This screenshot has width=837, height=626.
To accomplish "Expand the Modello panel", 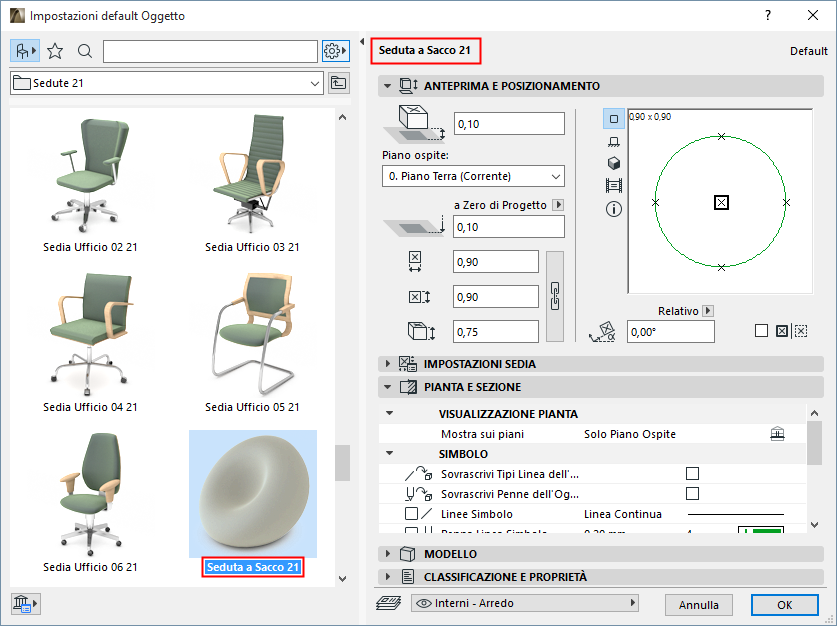I will 388,554.
